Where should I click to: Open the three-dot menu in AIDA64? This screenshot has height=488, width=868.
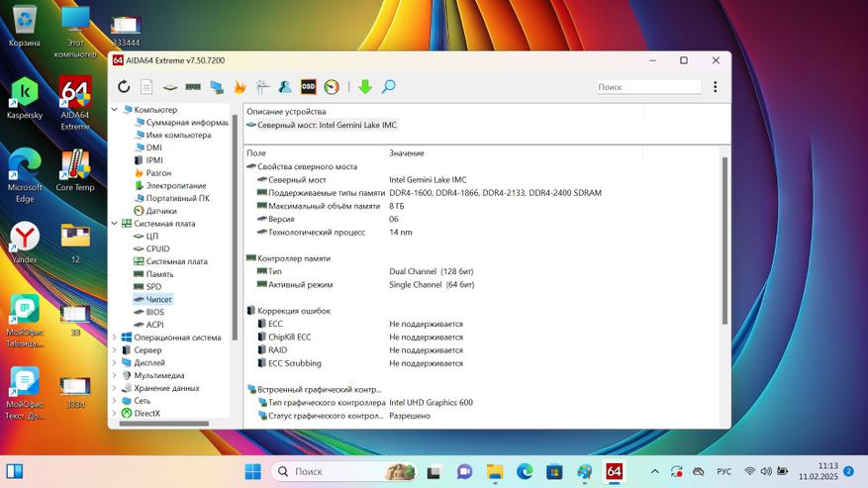coord(716,87)
